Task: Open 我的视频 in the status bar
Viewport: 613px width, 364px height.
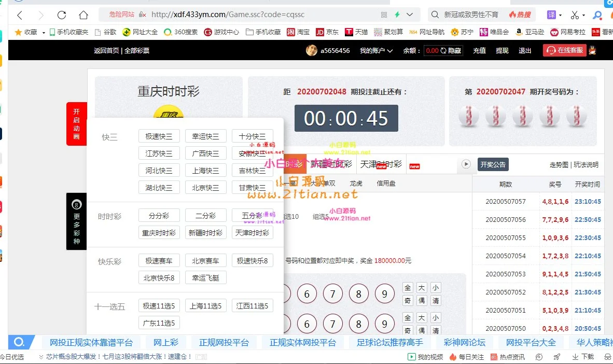Action: (x=425, y=357)
